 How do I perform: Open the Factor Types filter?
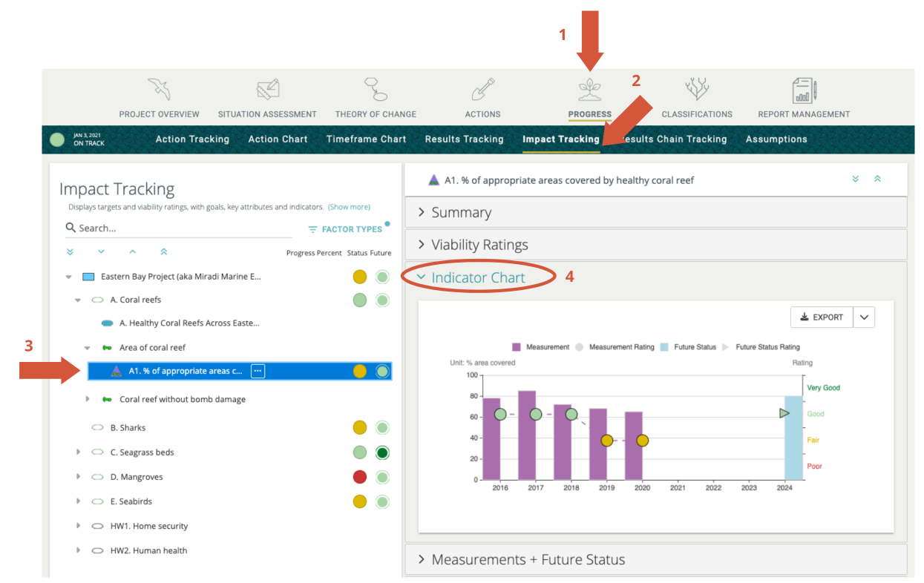349,228
